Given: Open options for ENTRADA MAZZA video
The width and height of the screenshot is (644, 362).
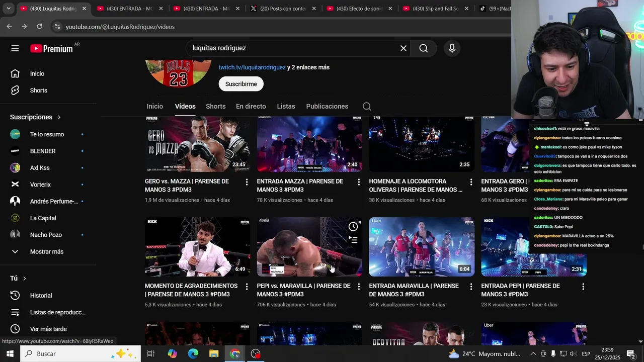Looking at the screenshot, I should 359,182.
